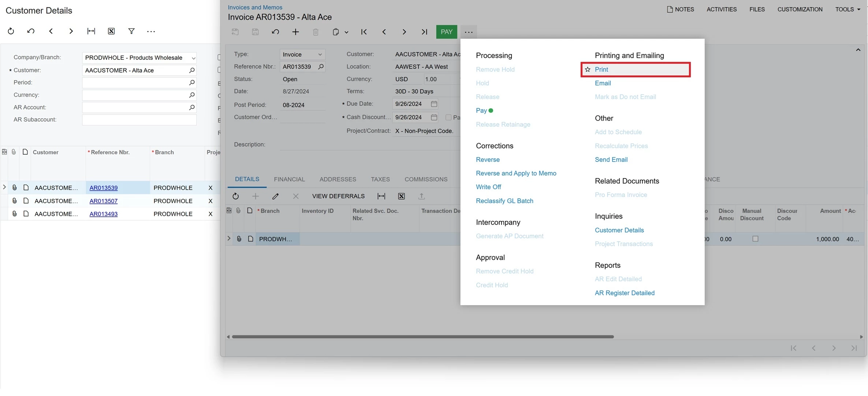Switch to the FINANCIAL tab
Viewport: 868px width, 396px height.
(289, 179)
